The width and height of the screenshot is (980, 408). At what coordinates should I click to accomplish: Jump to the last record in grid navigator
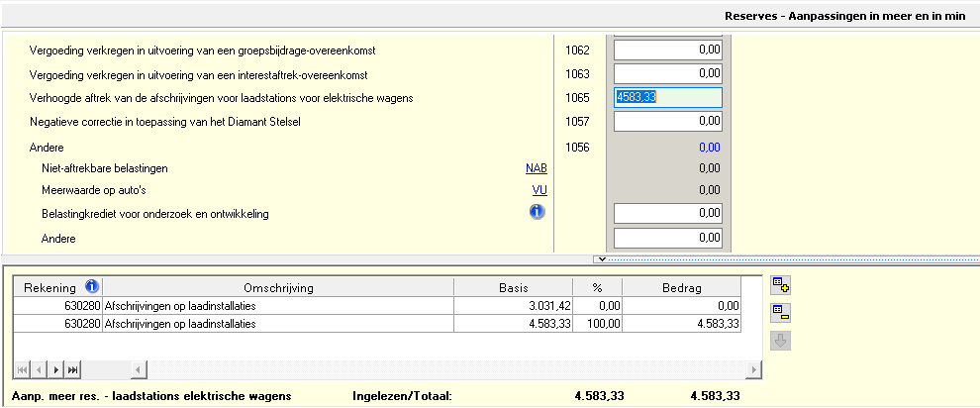(x=73, y=369)
